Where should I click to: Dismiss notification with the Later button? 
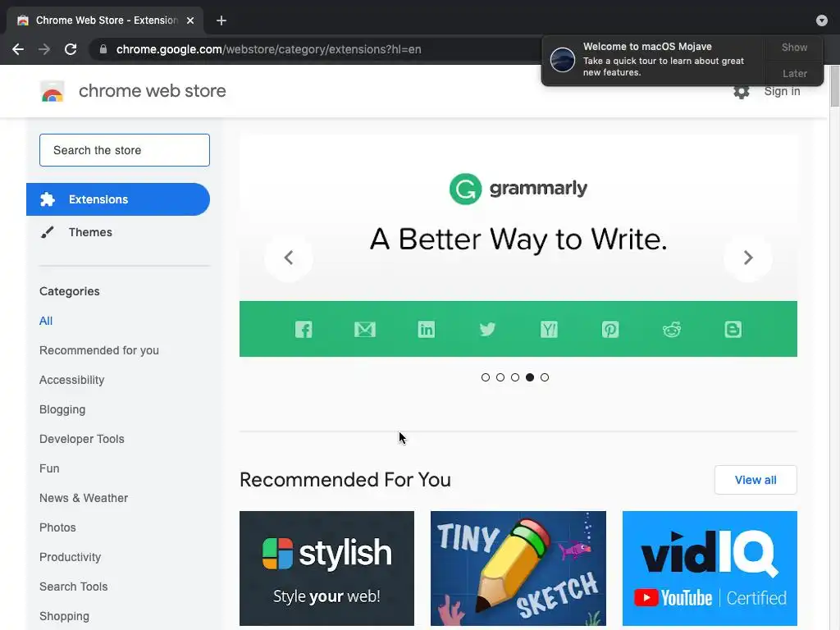pos(794,73)
